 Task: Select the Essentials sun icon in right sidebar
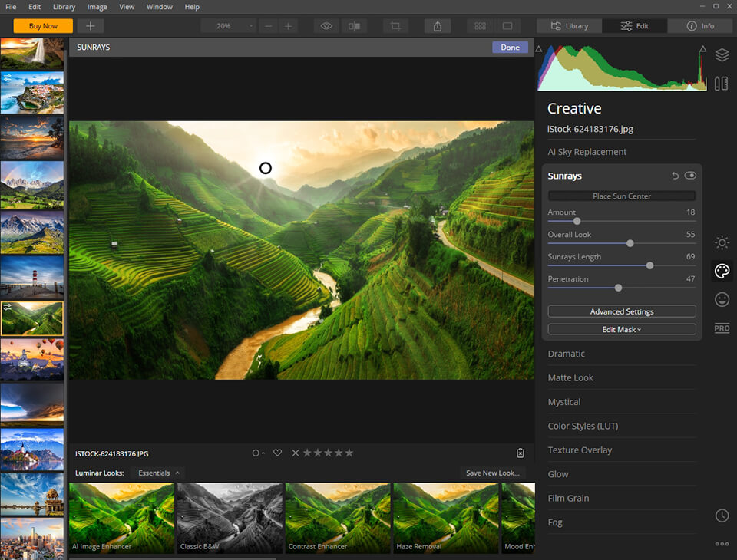coord(722,242)
